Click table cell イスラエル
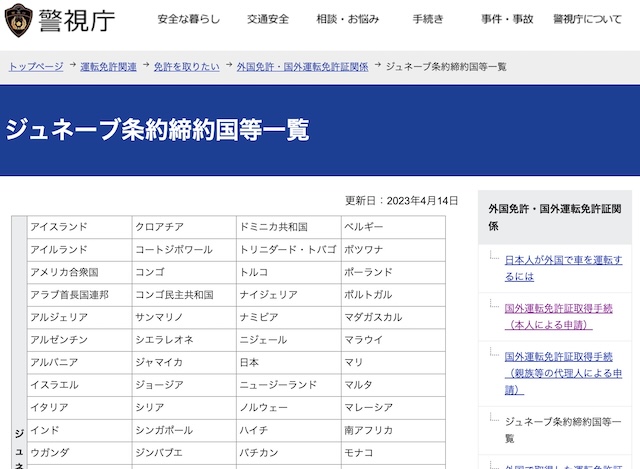Screen dimensions: 640x469 point(80,385)
